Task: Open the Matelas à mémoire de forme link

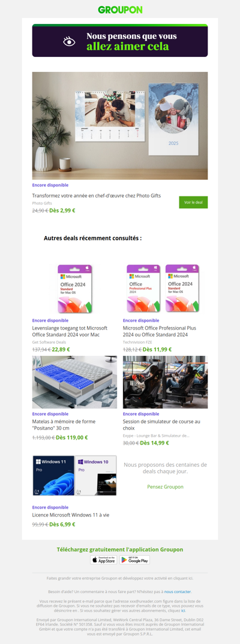Action: coord(64,425)
